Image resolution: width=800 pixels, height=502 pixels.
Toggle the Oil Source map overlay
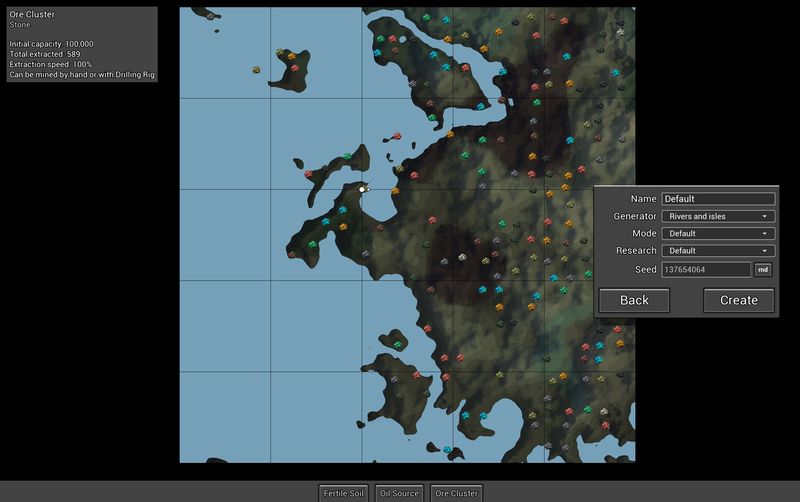(399, 493)
